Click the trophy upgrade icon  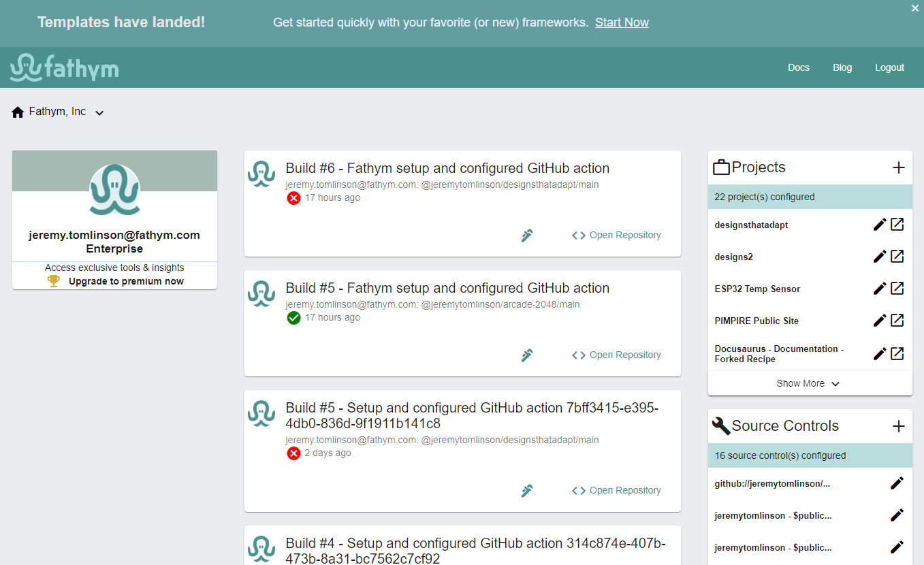54,281
